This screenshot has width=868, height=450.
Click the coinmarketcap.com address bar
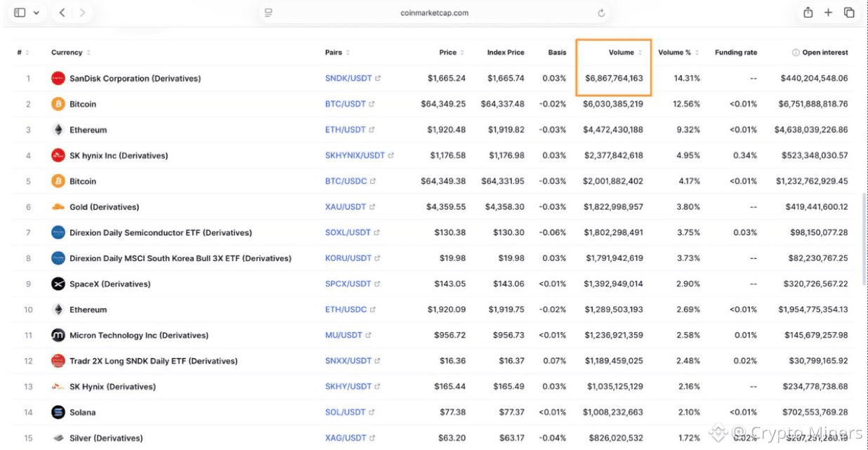pos(433,13)
